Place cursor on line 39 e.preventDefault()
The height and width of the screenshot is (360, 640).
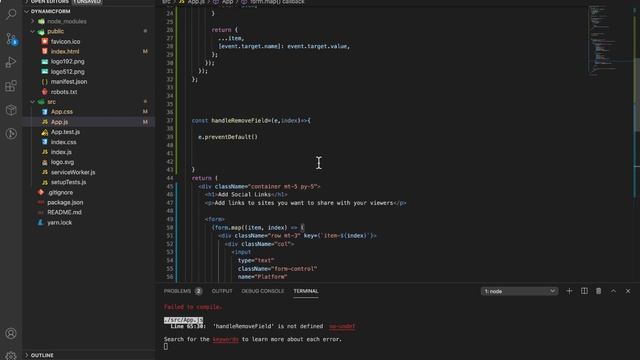tap(228, 137)
